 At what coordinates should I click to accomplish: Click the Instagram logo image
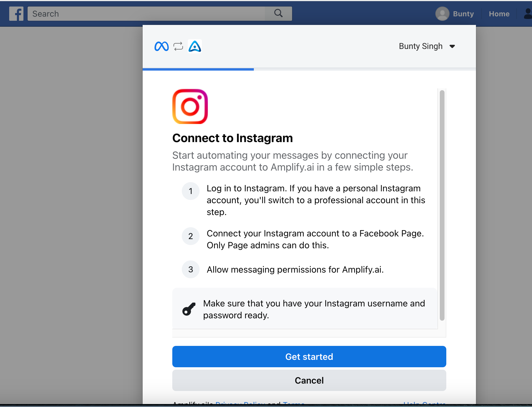pyautogui.click(x=190, y=106)
